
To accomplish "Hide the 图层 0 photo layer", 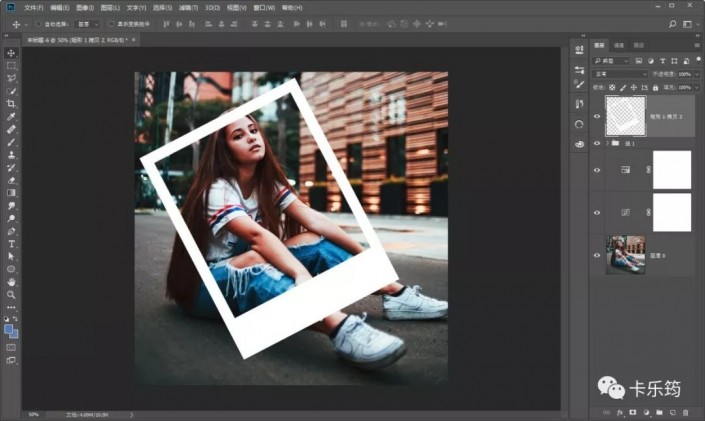I will pos(597,255).
